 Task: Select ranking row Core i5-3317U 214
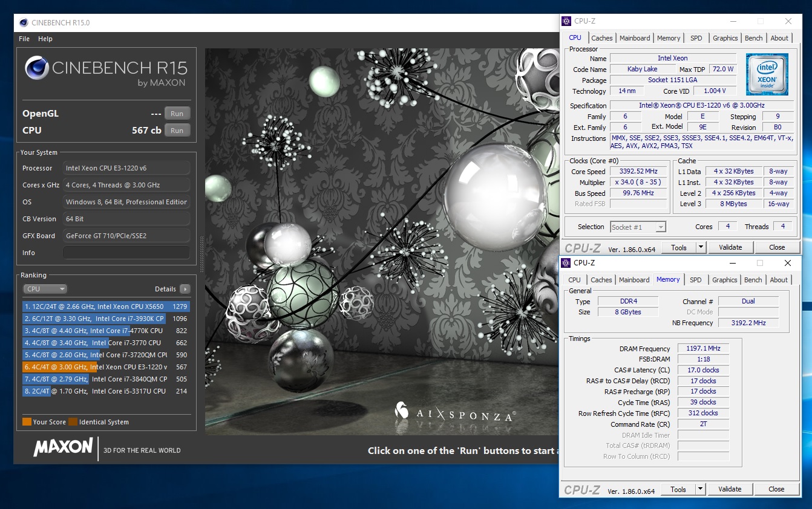pos(106,391)
